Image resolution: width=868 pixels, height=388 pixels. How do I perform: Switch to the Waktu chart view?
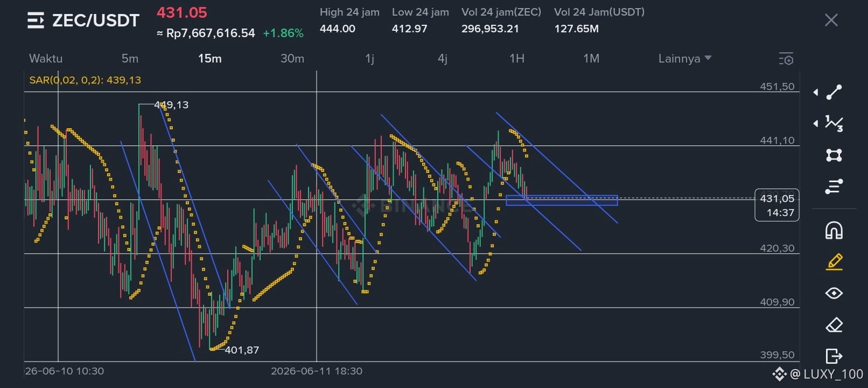point(46,58)
